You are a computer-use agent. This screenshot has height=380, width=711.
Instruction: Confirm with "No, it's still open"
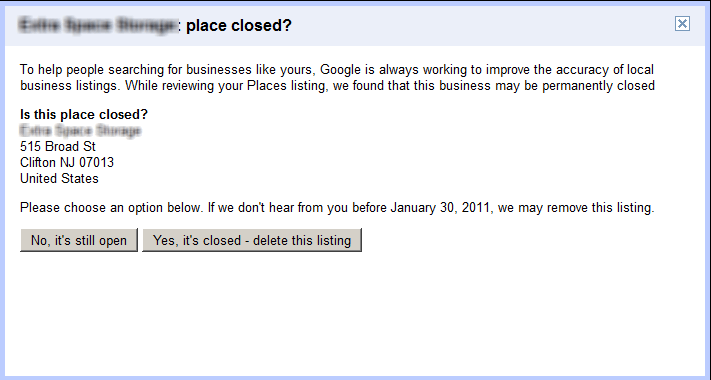tap(79, 240)
